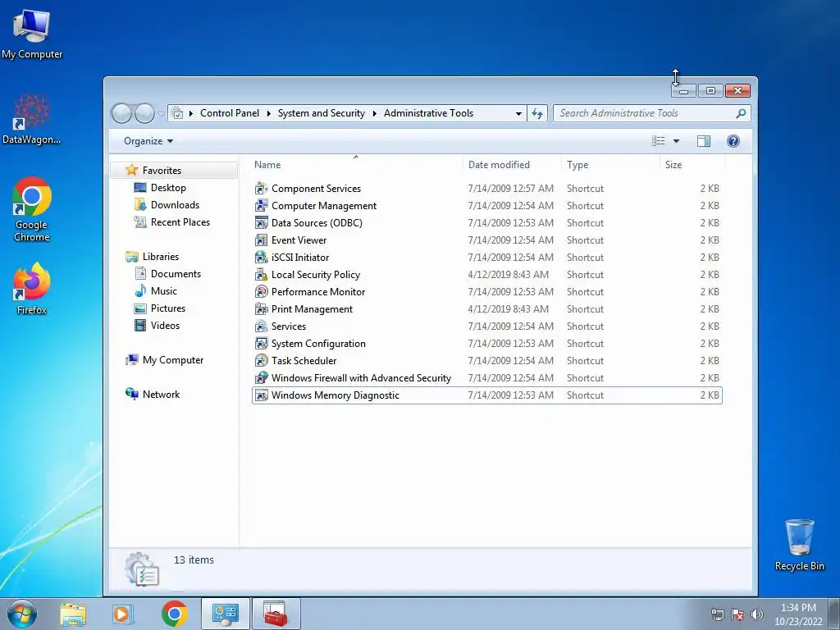This screenshot has height=630, width=840.
Task: Click the Data Sources (ODBC) icon
Action: point(261,223)
